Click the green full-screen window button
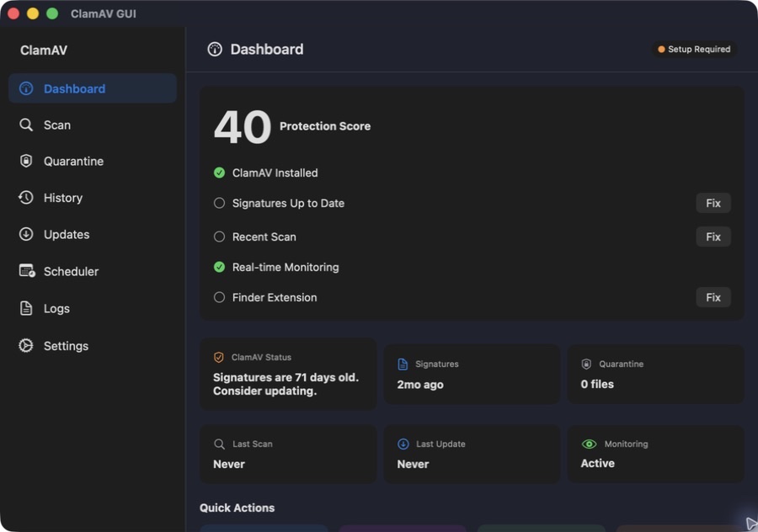This screenshot has height=532, width=758. pos(52,13)
